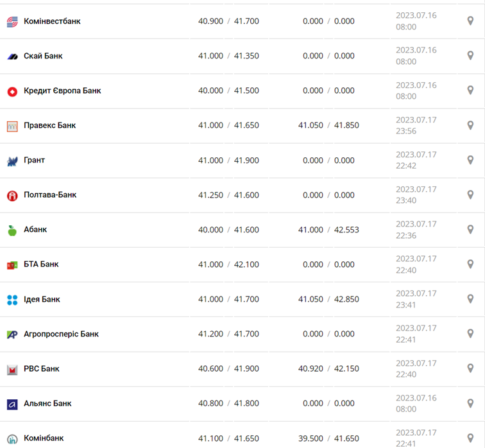Viewport: 485px width, 448px height.
Task: Open map pin for Правекс Банк
Action: pyautogui.click(x=470, y=126)
